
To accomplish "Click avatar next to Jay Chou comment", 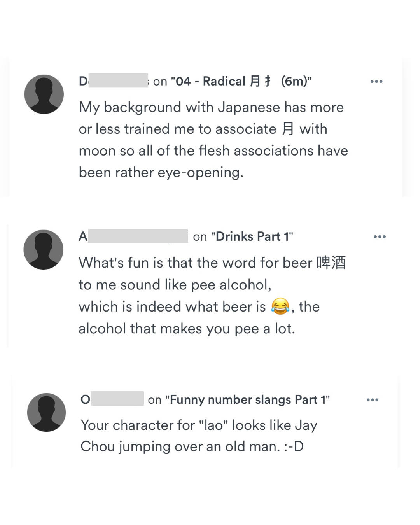I will [x=46, y=413].
